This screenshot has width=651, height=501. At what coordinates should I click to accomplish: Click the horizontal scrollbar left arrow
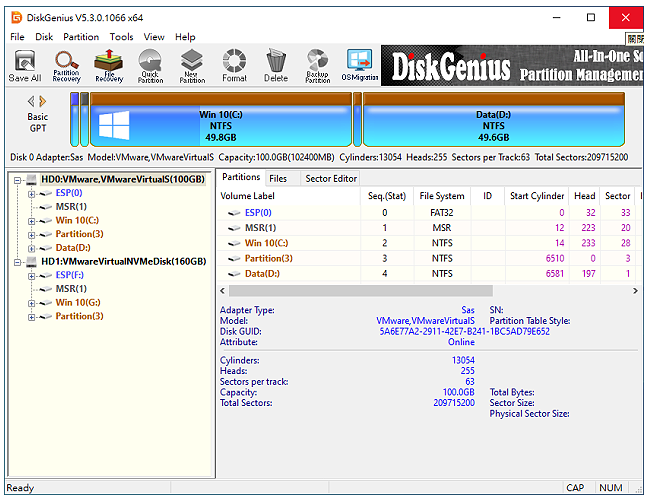(x=223, y=291)
